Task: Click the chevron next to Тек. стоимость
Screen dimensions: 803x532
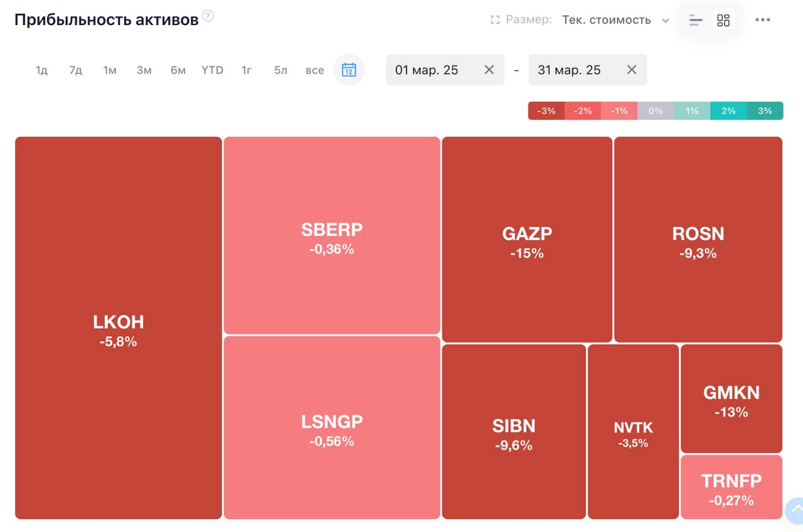Action: click(x=666, y=21)
